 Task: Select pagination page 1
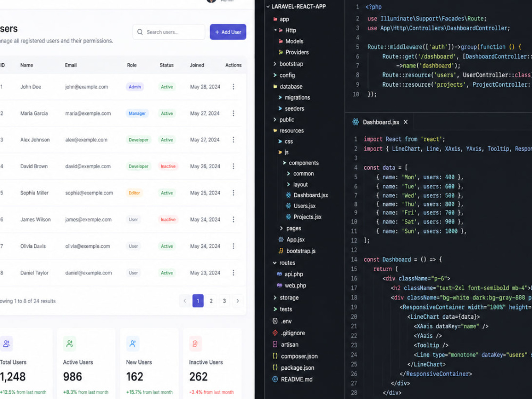[x=198, y=301]
